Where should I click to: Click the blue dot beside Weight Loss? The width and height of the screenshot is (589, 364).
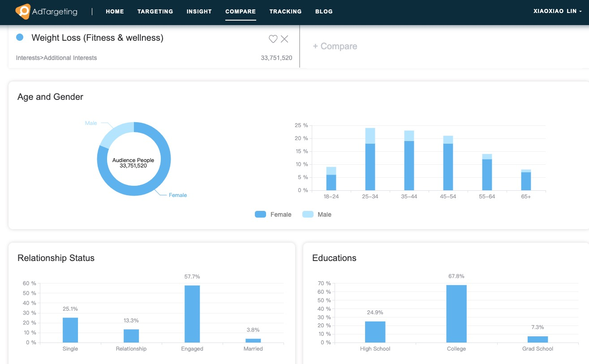tap(20, 37)
